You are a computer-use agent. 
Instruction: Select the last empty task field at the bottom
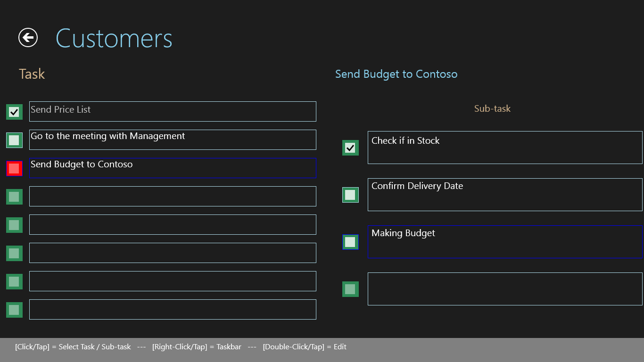click(x=173, y=310)
